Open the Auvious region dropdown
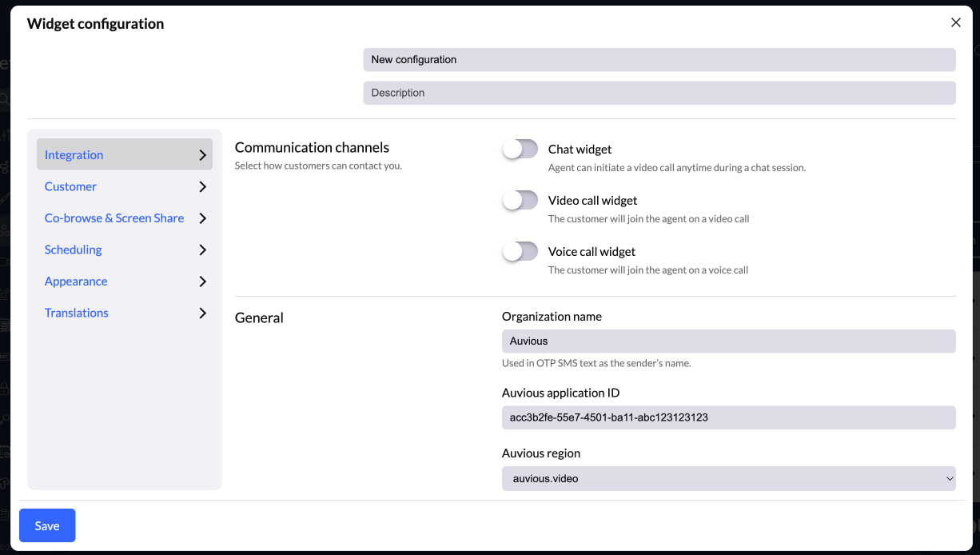The image size is (980, 555). coord(728,478)
